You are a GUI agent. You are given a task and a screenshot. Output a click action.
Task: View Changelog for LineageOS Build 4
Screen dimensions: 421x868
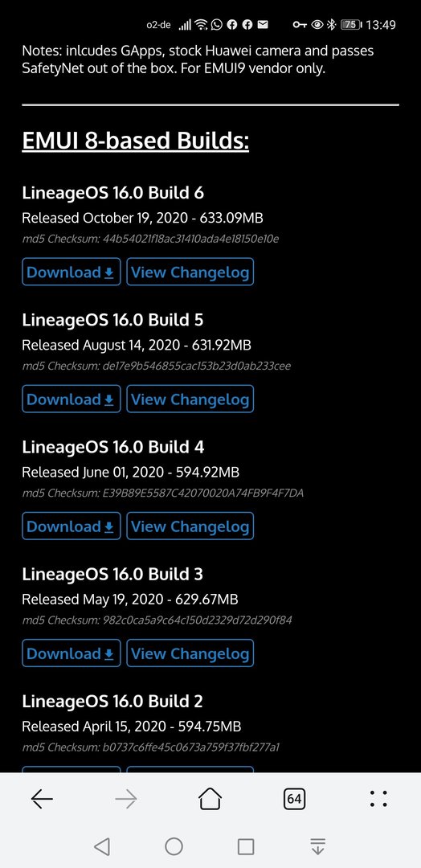click(190, 526)
